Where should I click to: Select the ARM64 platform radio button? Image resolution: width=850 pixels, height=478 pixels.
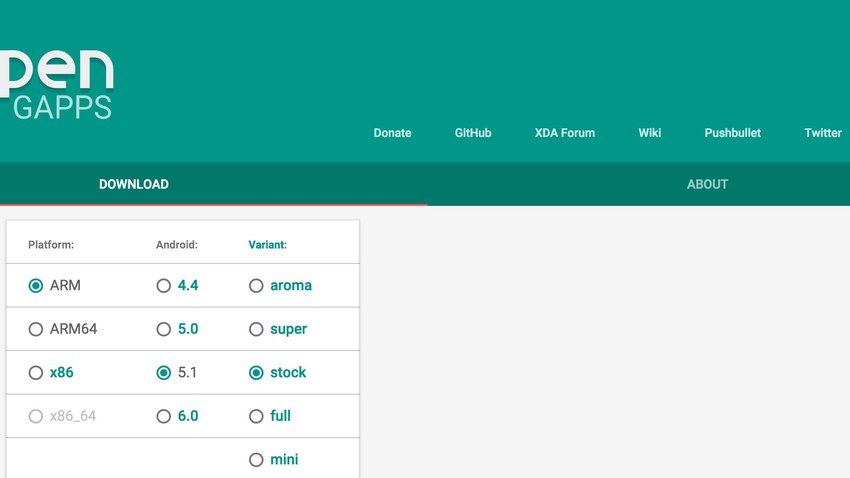click(36, 329)
